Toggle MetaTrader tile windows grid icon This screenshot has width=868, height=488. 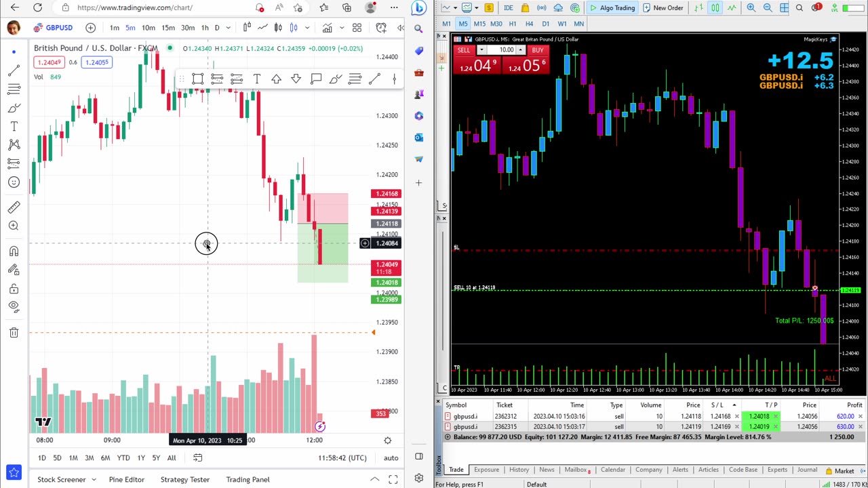point(784,7)
